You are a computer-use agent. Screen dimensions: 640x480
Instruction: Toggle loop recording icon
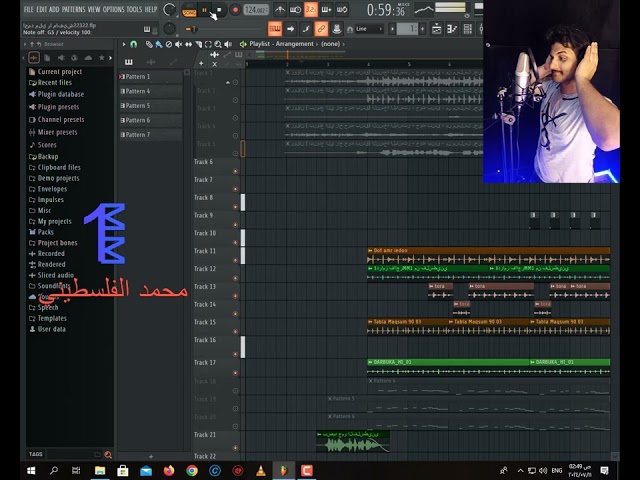(342, 9)
